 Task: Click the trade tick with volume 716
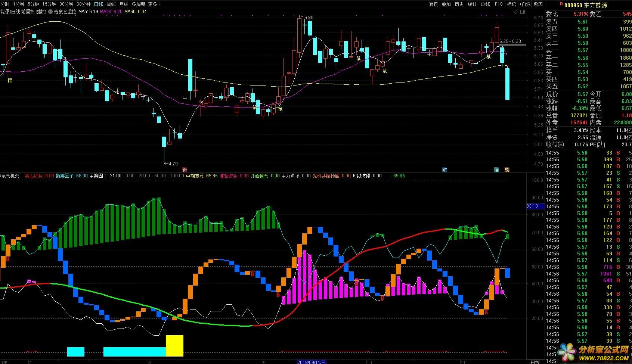(x=589, y=267)
